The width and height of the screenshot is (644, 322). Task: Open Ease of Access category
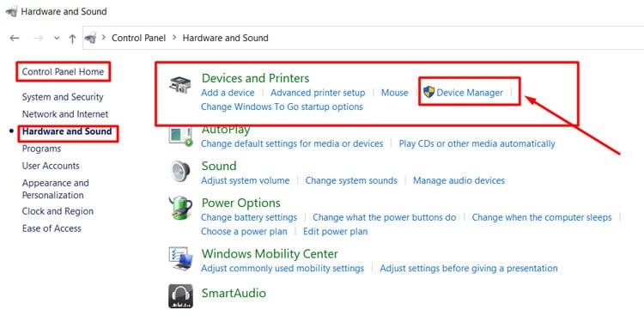[x=52, y=228]
